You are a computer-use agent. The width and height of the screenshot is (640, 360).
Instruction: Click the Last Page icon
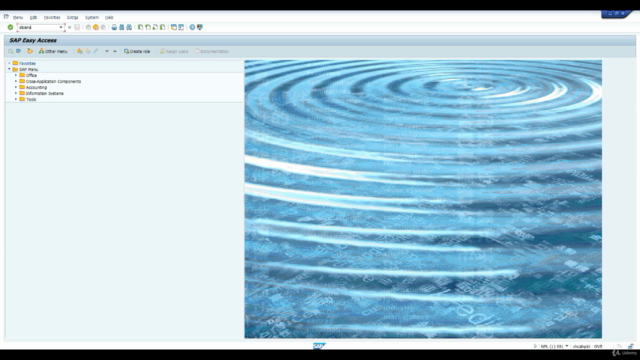162,27
